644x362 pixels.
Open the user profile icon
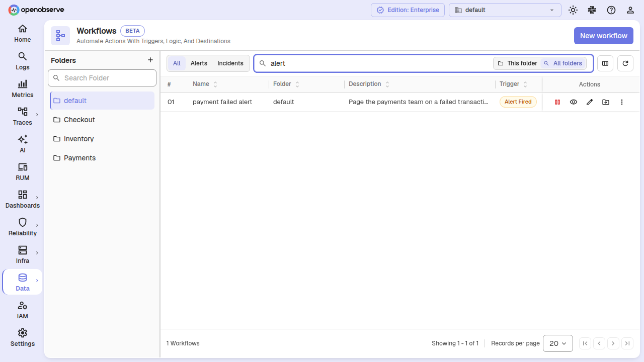[x=630, y=10]
